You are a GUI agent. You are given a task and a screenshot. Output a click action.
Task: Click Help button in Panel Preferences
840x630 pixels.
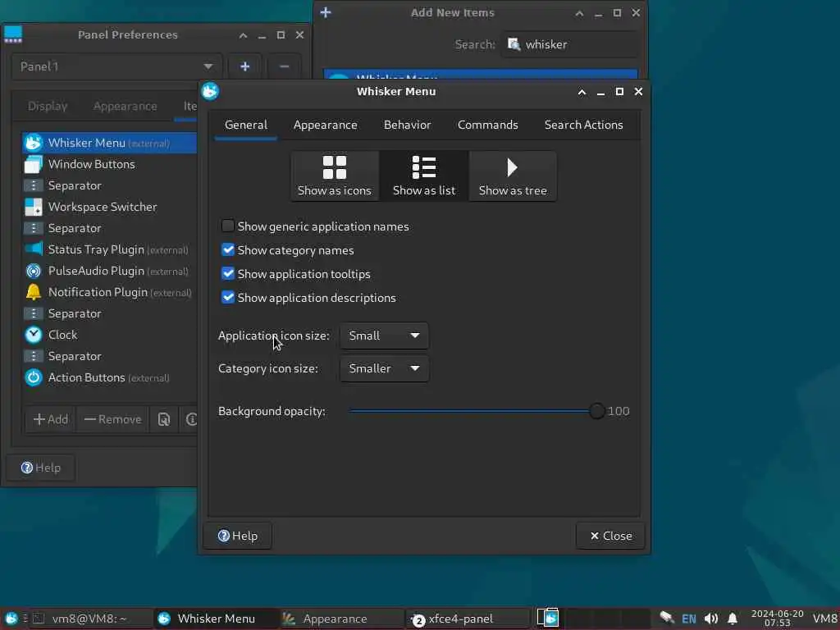coord(41,468)
